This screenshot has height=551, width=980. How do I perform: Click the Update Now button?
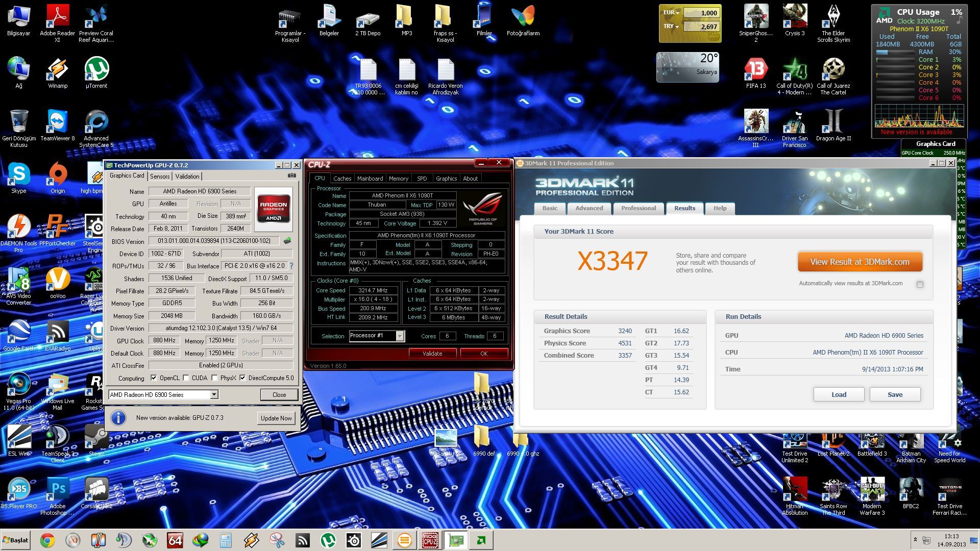276,418
